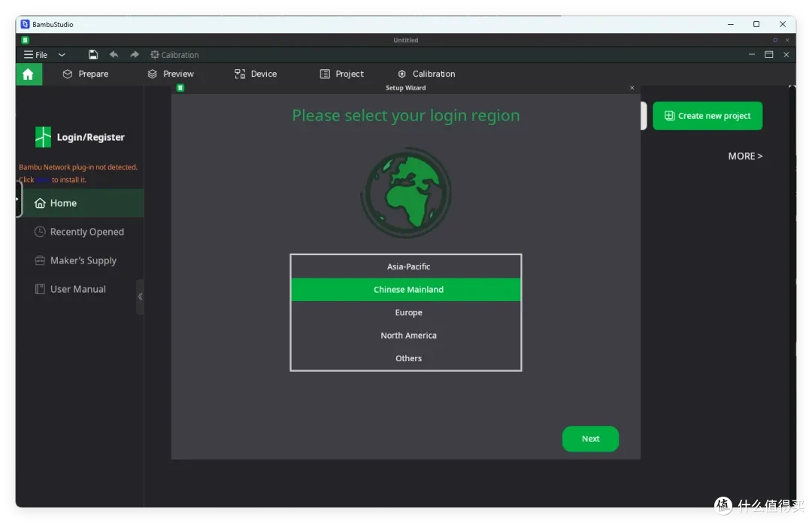Image resolution: width=812 pixels, height=523 pixels.
Task: Close the inner BambuStudio window
Action: (786, 54)
